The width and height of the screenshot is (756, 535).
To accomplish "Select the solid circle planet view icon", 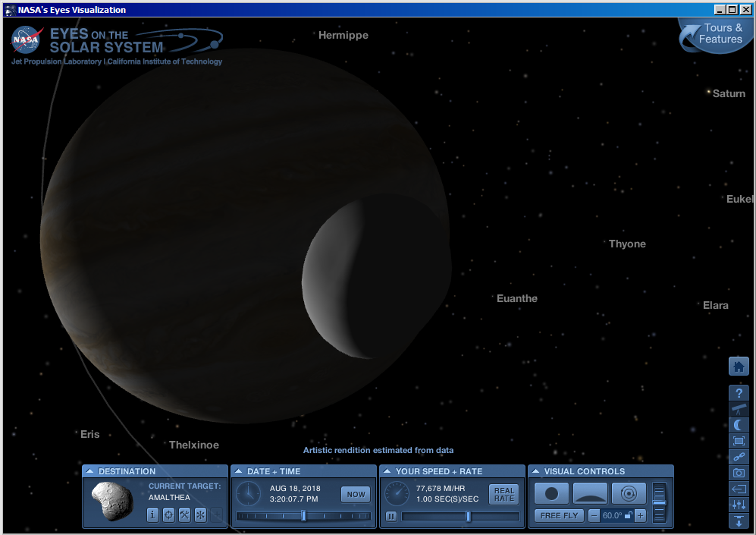I will (x=551, y=493).
